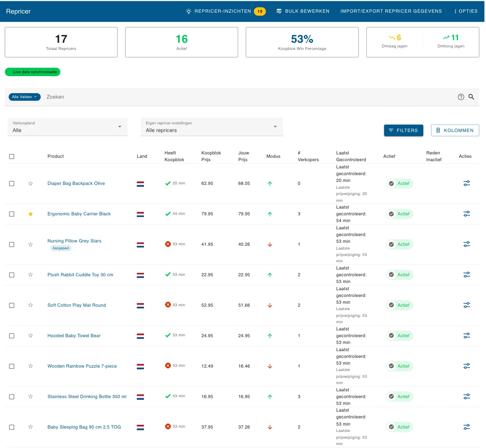Mark Soft Cotton Play Mat Round as favorite
This screenshot has height=448, width=486.
[30, 305]
